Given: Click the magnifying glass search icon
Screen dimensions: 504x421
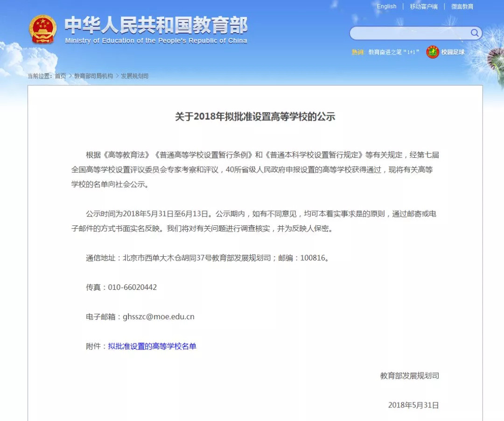Looking at the screenshot, I should click(x=474, y=33).
